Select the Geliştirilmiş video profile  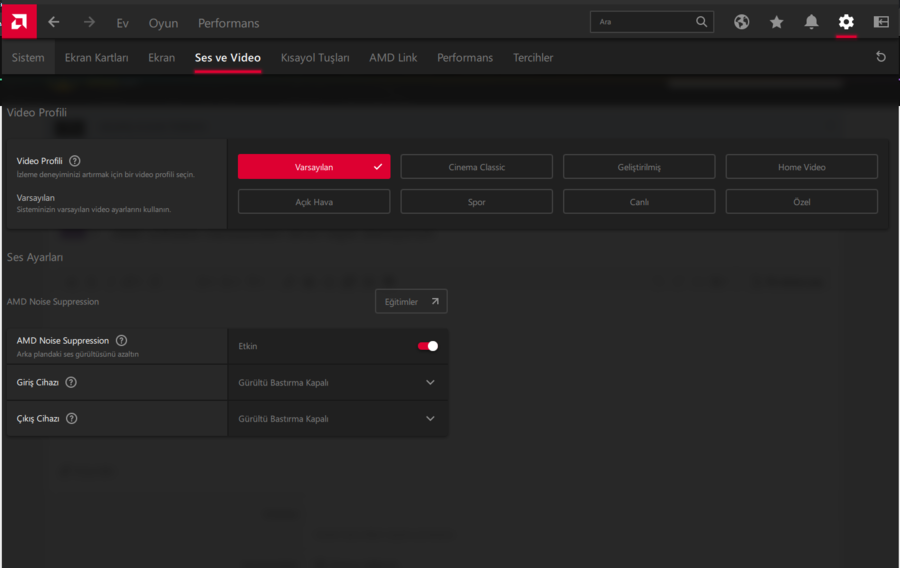[639, 167]
